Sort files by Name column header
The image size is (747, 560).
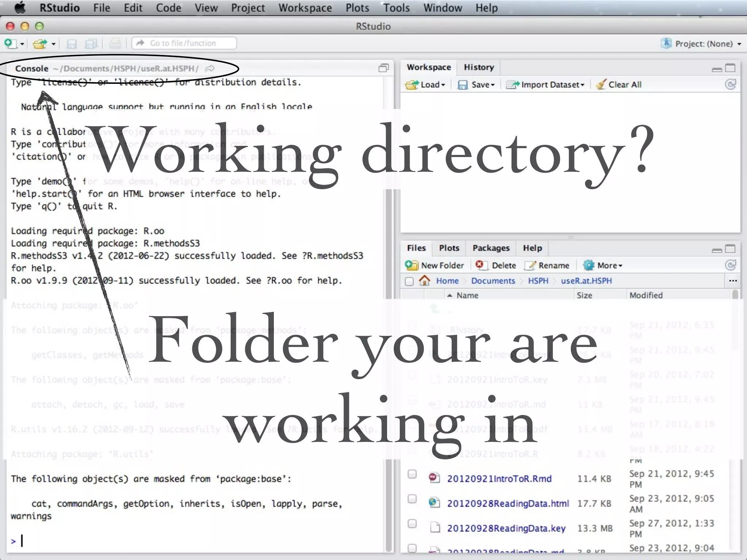[x=509, y=295]
